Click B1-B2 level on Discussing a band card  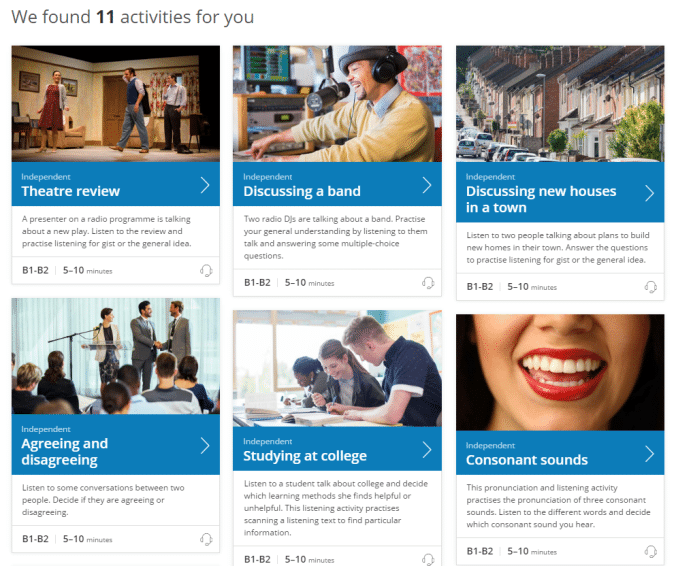coord(257,282)
